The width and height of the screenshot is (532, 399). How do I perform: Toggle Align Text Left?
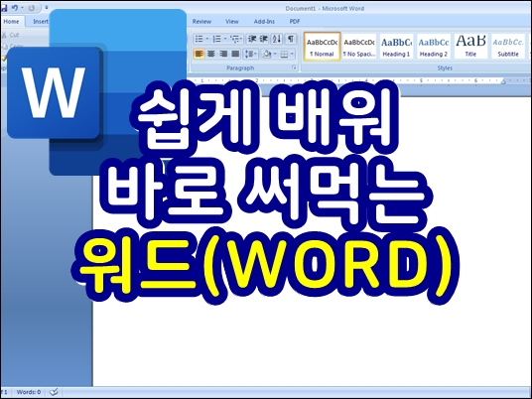tap(199, 54)
